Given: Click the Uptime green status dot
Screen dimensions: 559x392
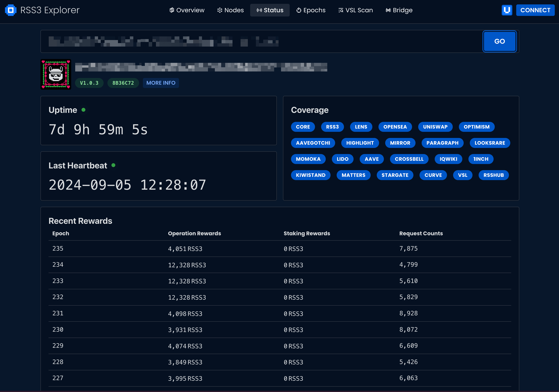Looking at the screenshot, I should click(83, 110).
